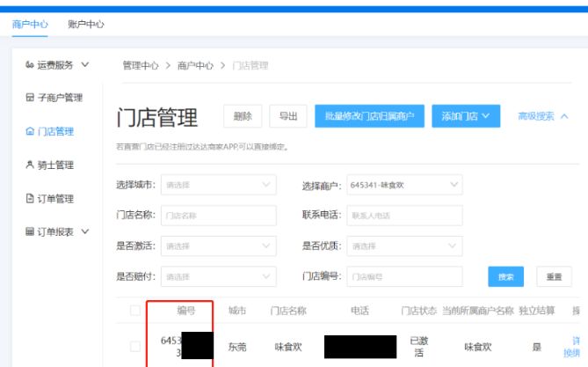Open the 是否优质 dropdown
This screenshot has height=367, width=588.
(404, 246)
